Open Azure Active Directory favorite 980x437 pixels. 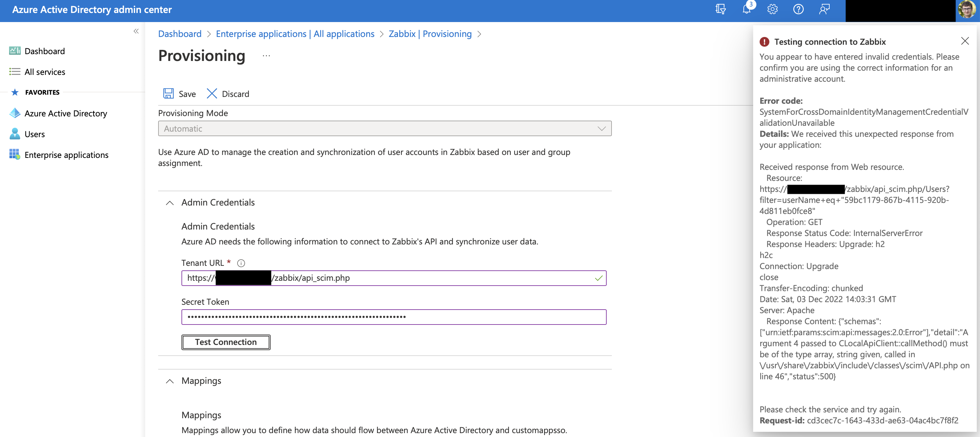coord(65,113)
